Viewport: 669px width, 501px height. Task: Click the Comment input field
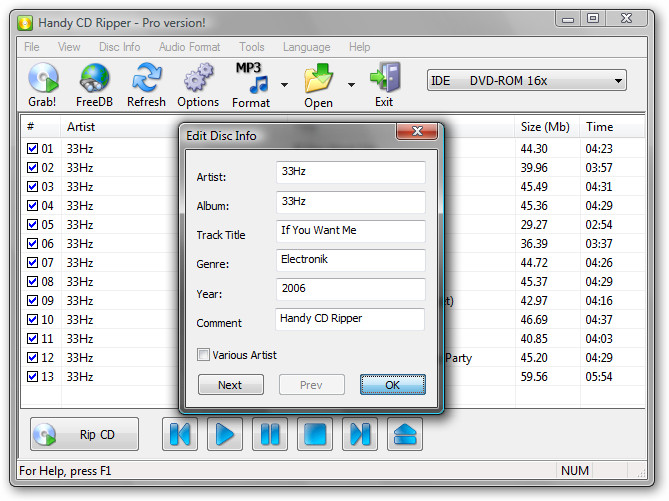pos(350,319)
